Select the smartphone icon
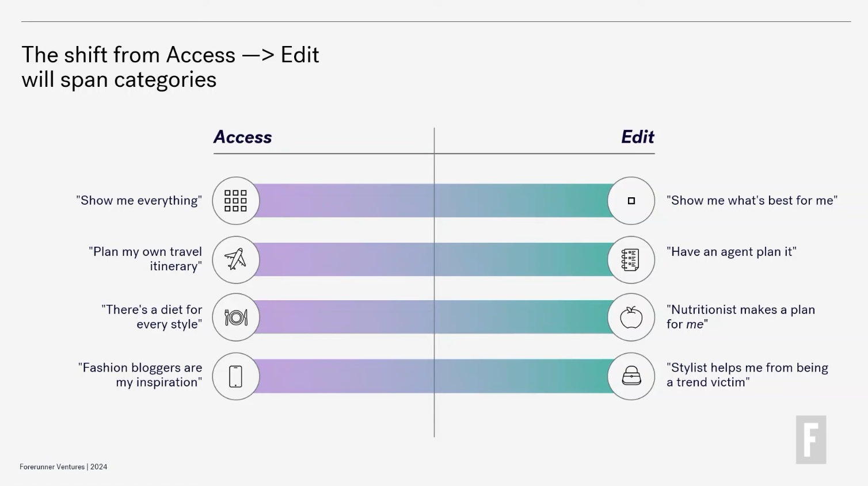868x486 pixels. click(x=235, y=376)
